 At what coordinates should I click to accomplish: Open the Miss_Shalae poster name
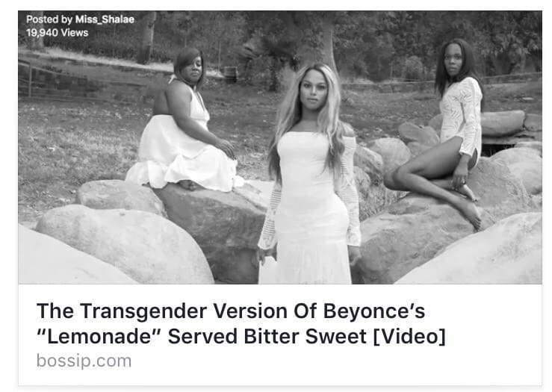(105, 19)
